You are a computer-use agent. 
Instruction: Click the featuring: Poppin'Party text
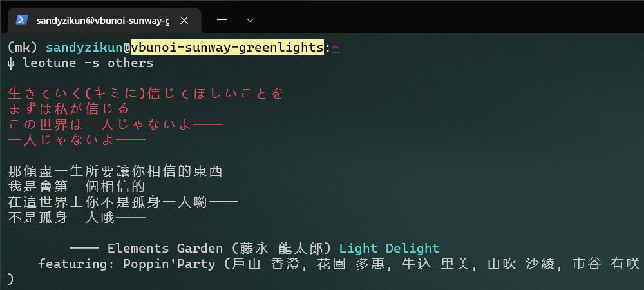127,264
